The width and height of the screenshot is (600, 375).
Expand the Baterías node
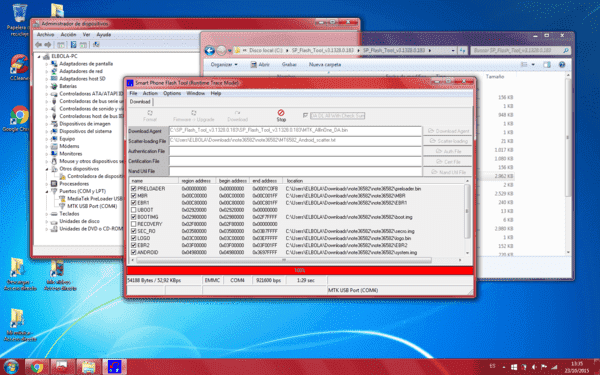[47, 86]
